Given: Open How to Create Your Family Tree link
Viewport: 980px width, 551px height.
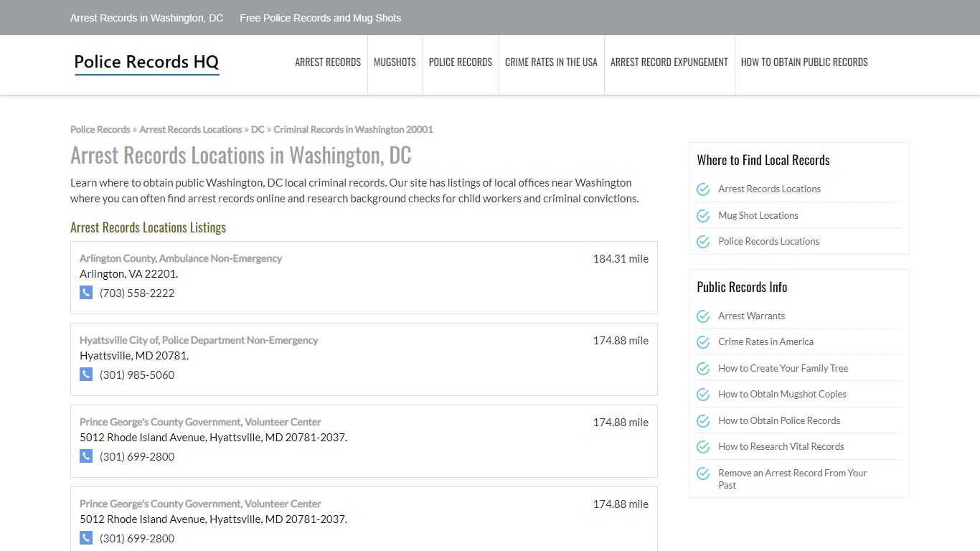Looking at the screenshot, I should 783,369.
